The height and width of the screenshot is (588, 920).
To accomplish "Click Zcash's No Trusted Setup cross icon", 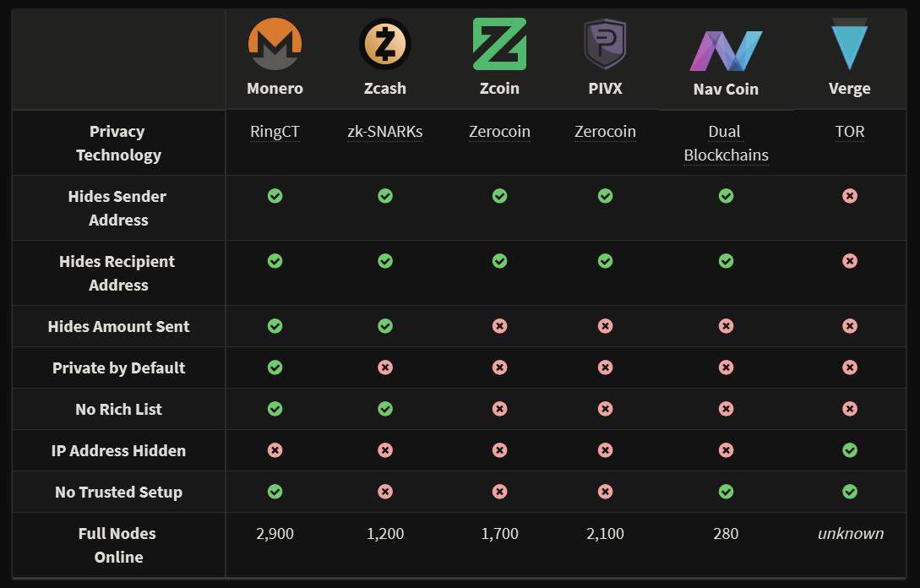I will [385, 492].
